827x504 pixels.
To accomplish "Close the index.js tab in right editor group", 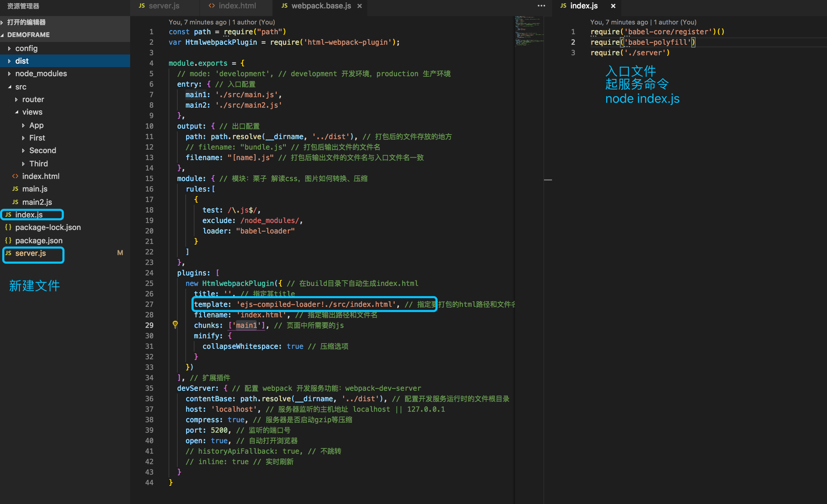I will click(x=613, y=6).
